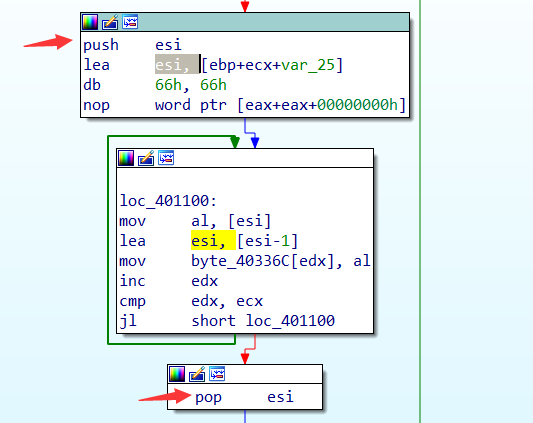
Task: Click the edit-name pencil icon of push esi block
Action: pyautogui.click(x=110, y=22)
